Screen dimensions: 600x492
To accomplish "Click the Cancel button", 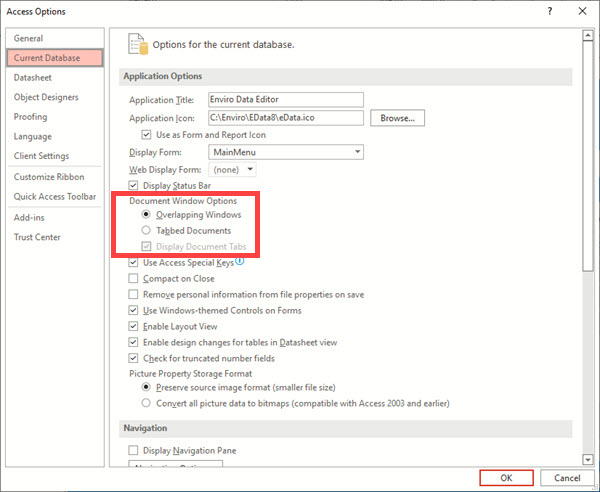I will pos(567,477).
